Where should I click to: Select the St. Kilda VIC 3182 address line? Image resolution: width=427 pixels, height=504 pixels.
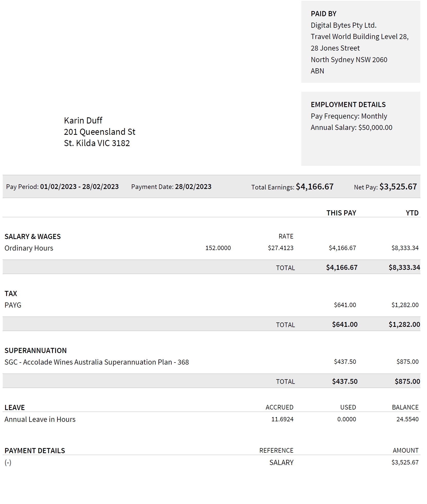point(97,143)
